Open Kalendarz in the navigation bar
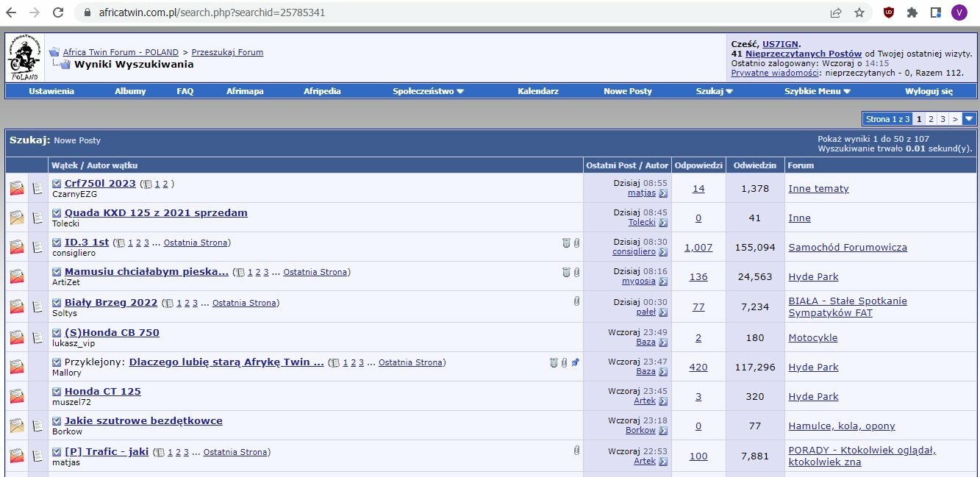Image resolution: width=980 pixels, height=477 pixels. tap(538, 91)
